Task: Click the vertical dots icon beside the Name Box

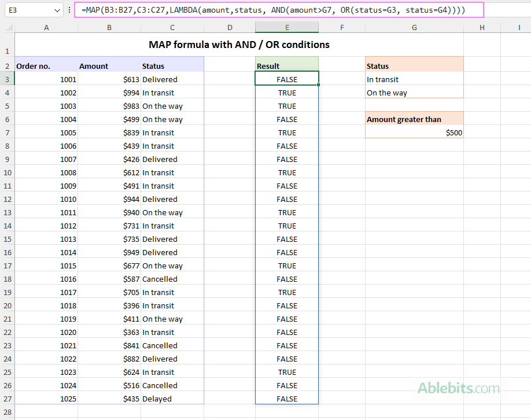Action: click(69, 10)
